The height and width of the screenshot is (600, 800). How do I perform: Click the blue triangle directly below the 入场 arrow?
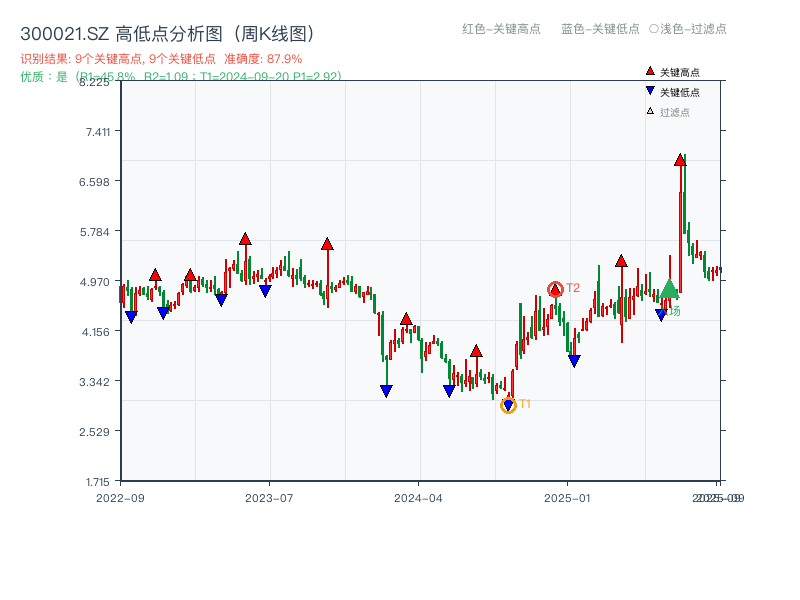coord(660,315)
